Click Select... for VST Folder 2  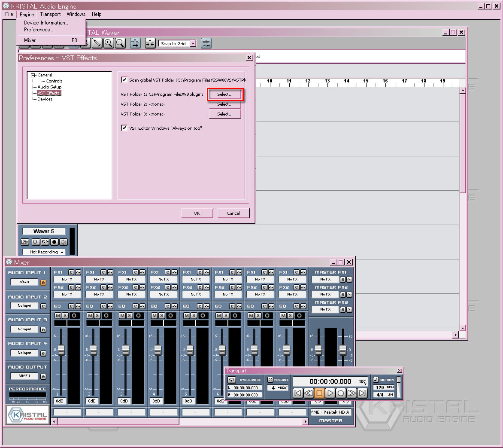click(225, 104)
